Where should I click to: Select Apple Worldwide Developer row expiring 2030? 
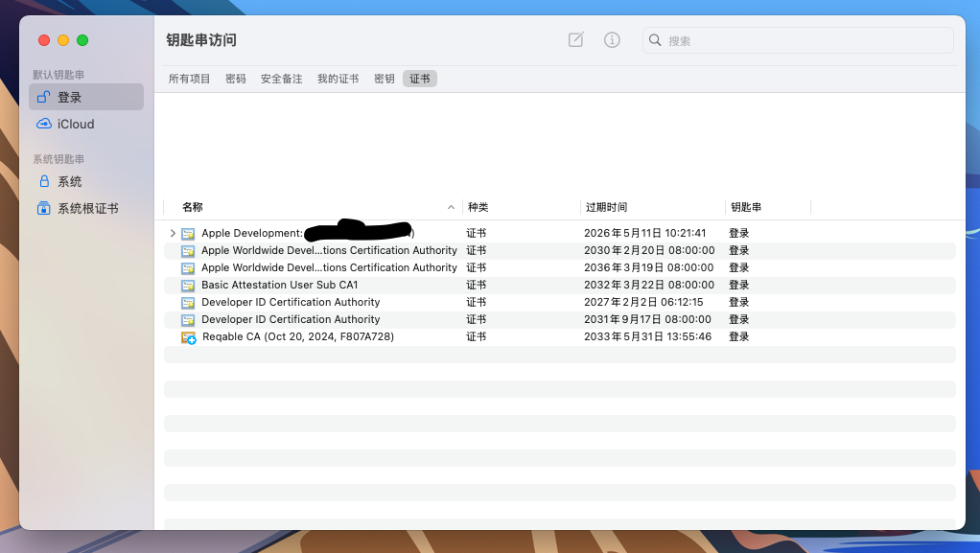[559, 250]
